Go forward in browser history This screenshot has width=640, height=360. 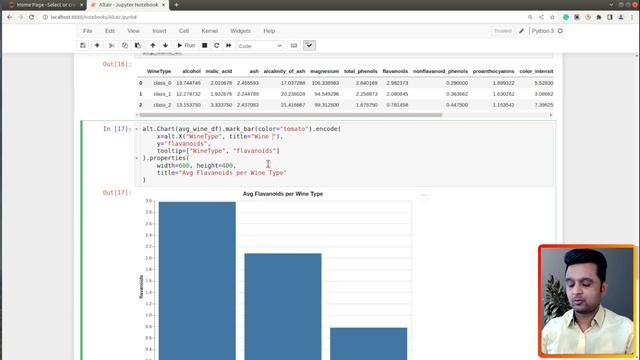click(x=20, y=17)
